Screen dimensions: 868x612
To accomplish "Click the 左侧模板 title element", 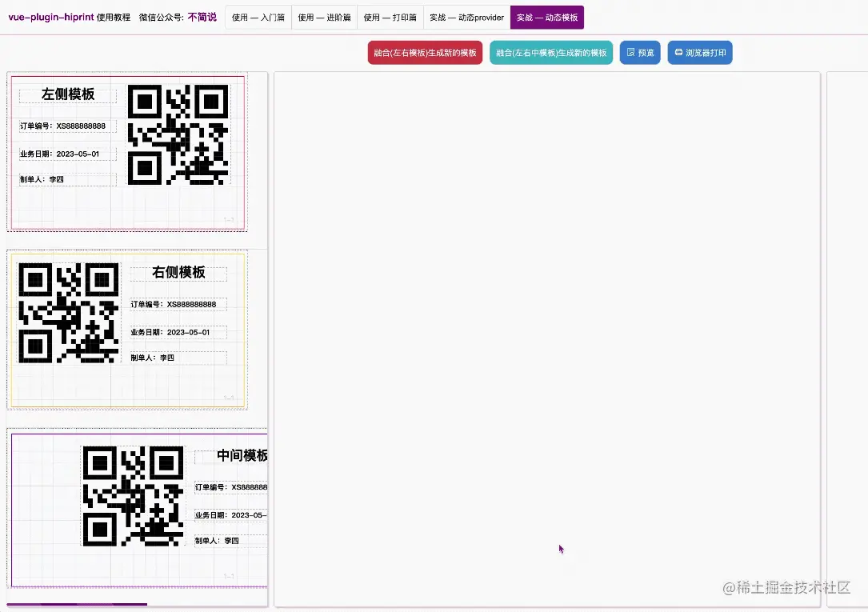I will point(67,94).
